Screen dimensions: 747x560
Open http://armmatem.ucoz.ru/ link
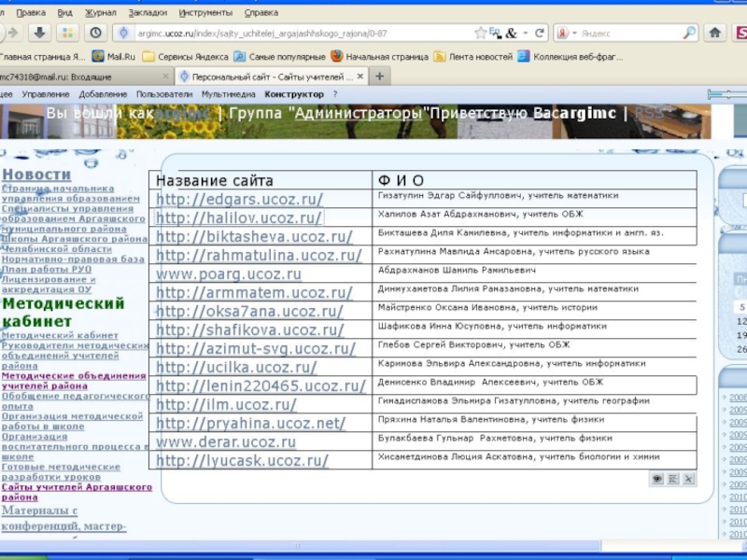pyautogui.click(x=254, y=292)
